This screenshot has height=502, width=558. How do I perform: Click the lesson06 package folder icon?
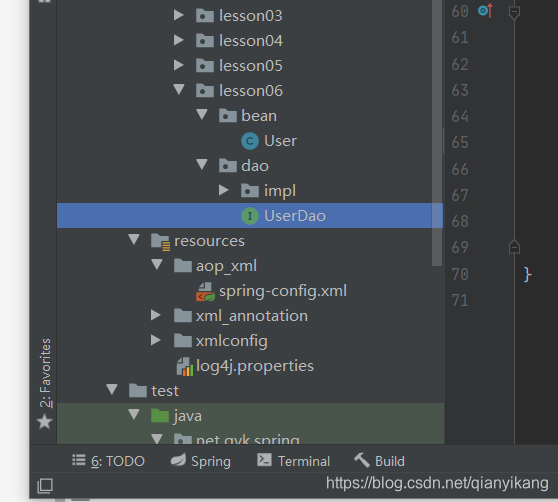click(205, 91)
